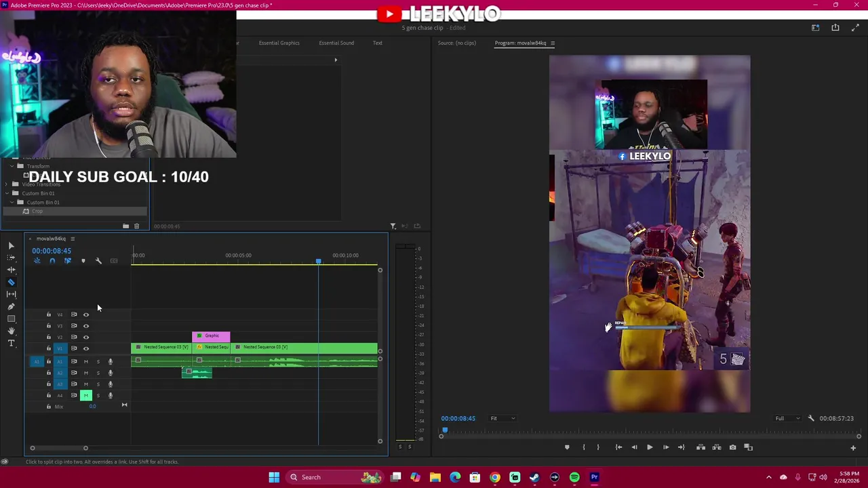Select the Selection arrow tool
Viewport: 868px width, 488px height.
tap(11, 245)
